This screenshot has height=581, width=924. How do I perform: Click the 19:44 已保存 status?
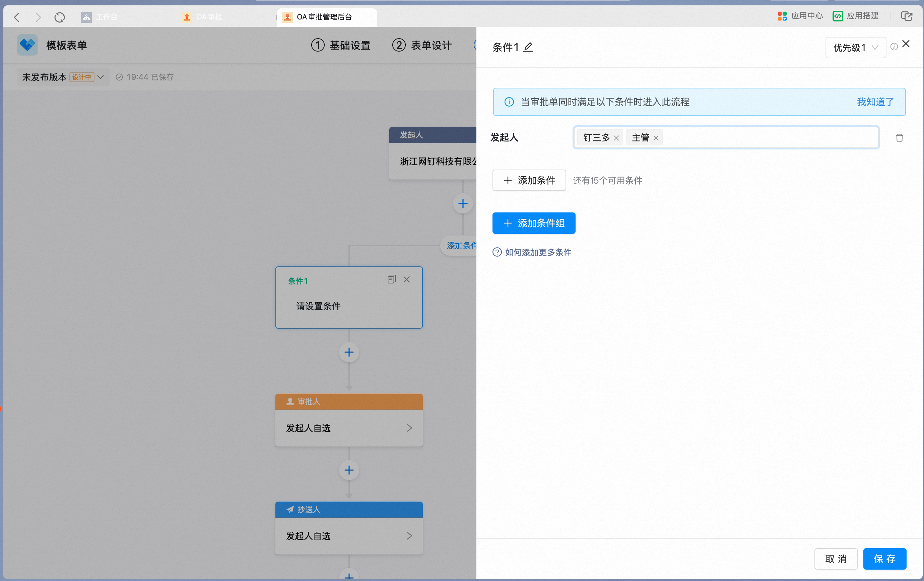click(x=145, y=77)
